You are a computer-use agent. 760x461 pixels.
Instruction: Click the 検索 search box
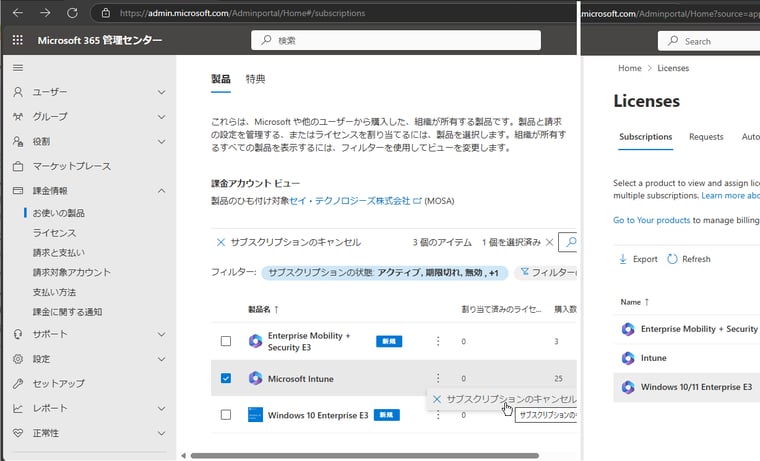pos(396,40)
